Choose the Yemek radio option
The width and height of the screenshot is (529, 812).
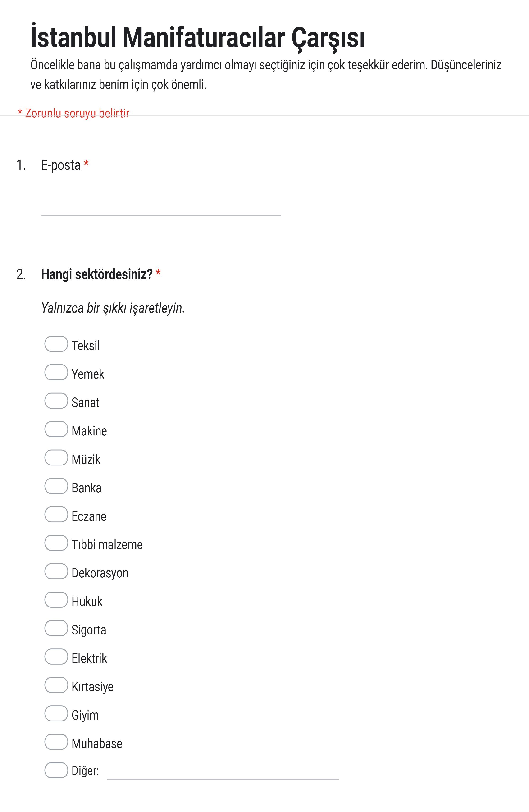56,372
